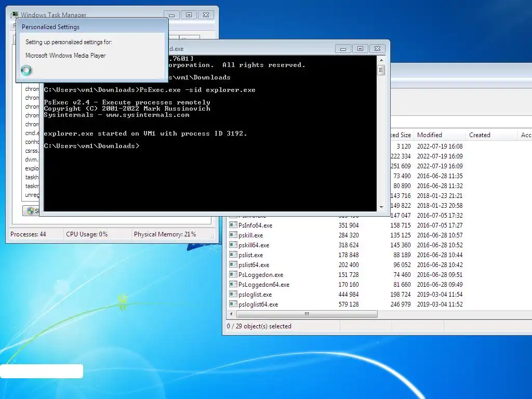Click the psloglist64.exe file icon
The width and height of the screenshot is (532, 399).
point(233,303)
